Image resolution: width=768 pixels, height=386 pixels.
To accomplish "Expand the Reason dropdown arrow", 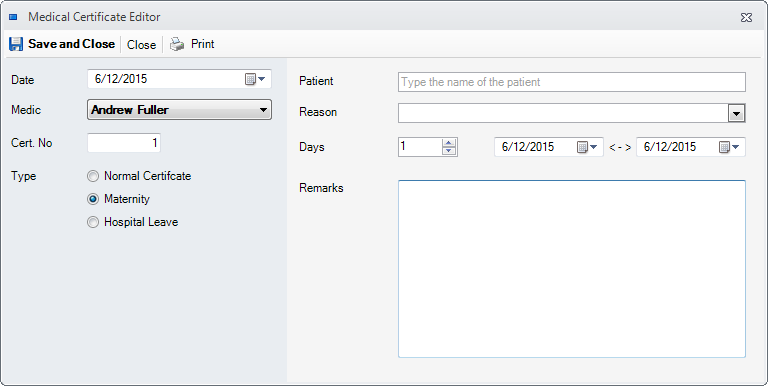I will click(x=736, y=113).
